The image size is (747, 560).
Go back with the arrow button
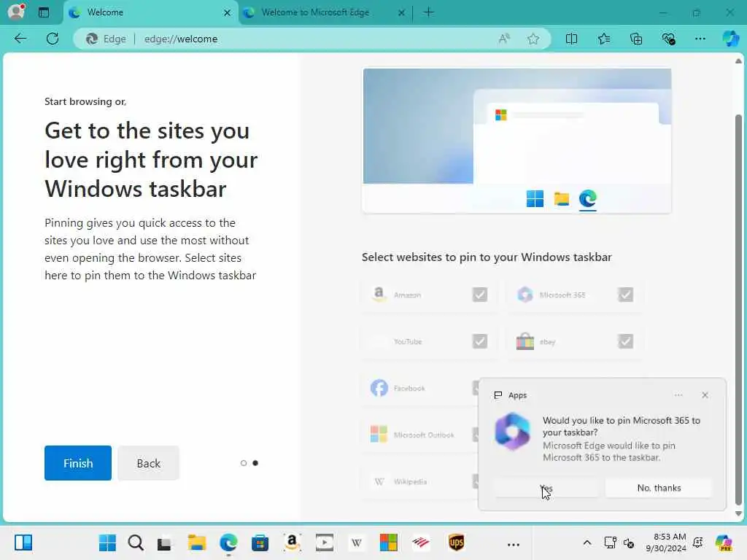tap(20, 39)
